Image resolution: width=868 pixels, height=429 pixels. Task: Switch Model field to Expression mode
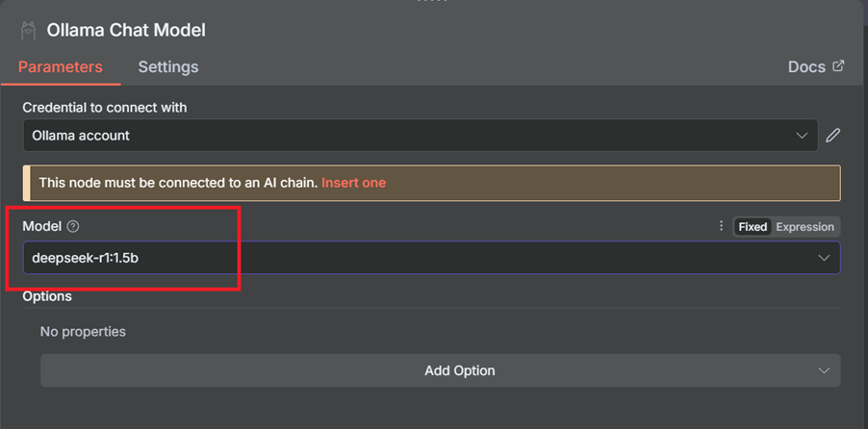click(x=804, y=227)
